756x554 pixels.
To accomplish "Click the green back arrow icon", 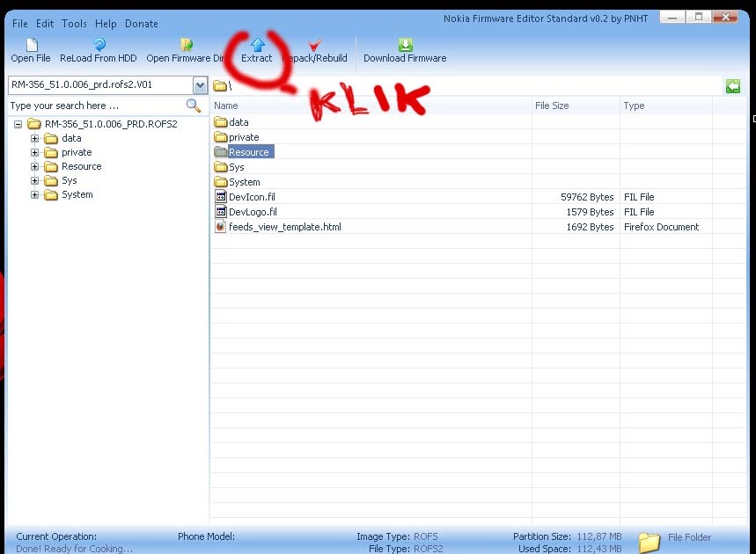I will [x=733, y=86].
